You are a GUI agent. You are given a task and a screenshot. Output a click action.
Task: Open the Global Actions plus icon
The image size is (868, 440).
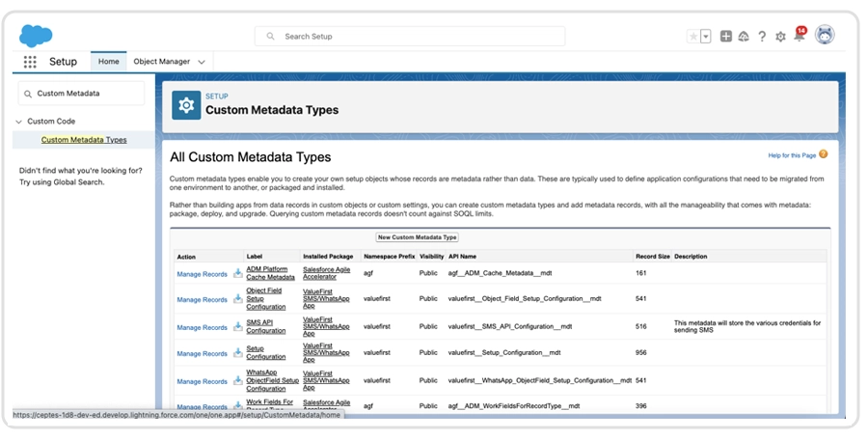click(x=725, y=37)
